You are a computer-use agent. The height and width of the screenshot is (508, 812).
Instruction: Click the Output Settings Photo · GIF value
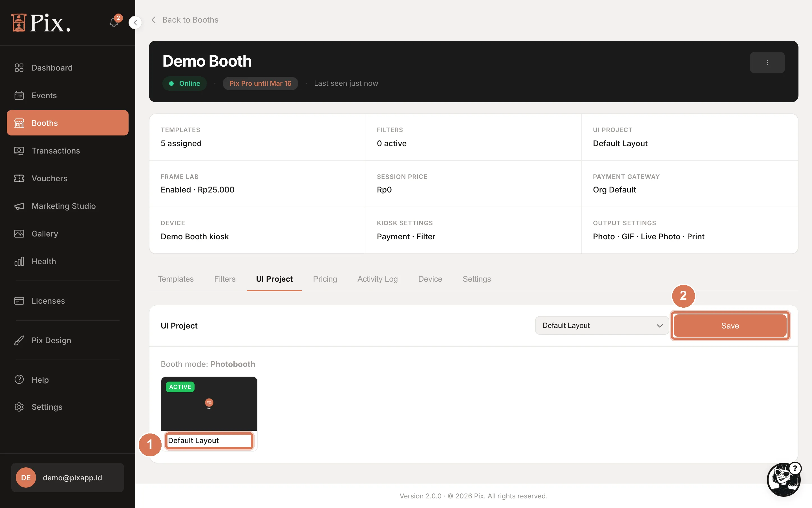click(648, 237)
